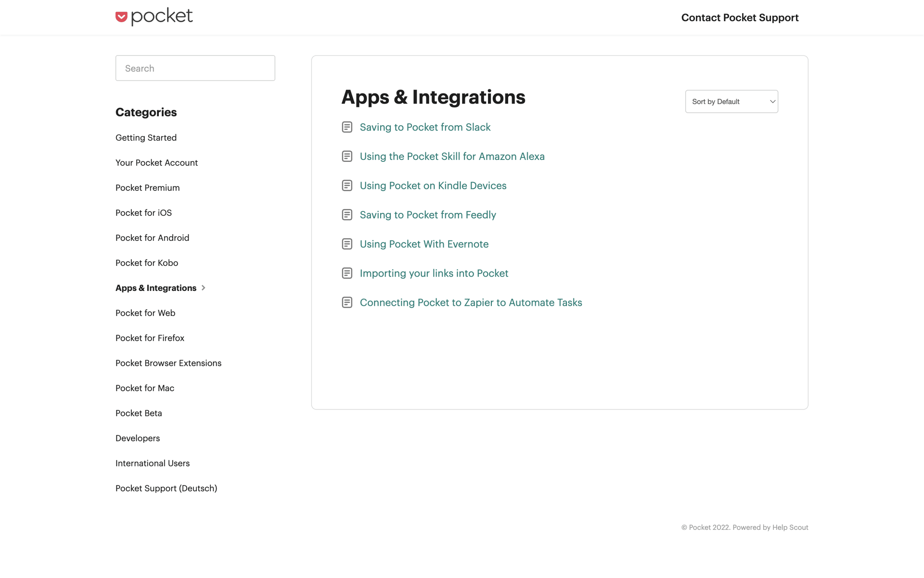Click document icon beside Feedly article
The image size is (924, 578).
pos(347,215)
